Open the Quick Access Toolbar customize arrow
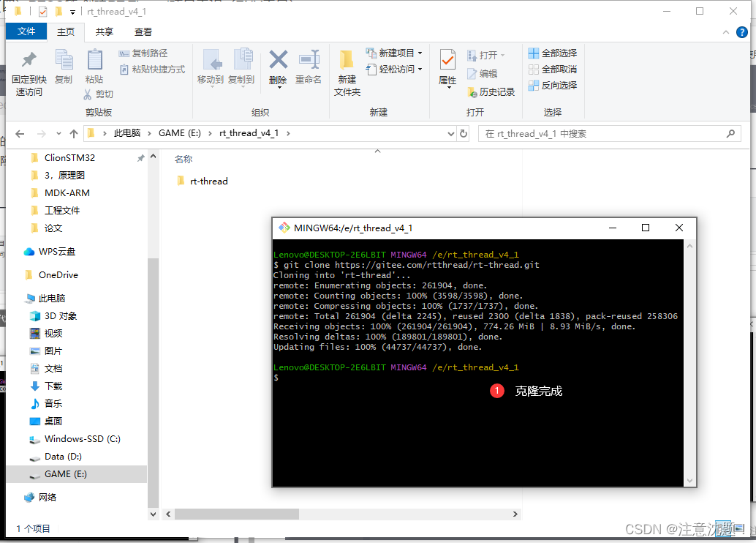Screen dimensions: 756x543 72,12
